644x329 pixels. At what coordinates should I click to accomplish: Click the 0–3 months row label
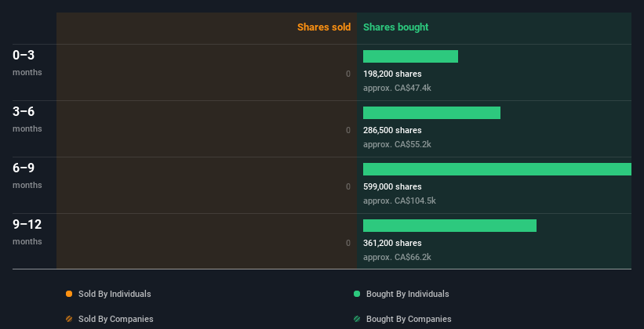coord(27,63)
